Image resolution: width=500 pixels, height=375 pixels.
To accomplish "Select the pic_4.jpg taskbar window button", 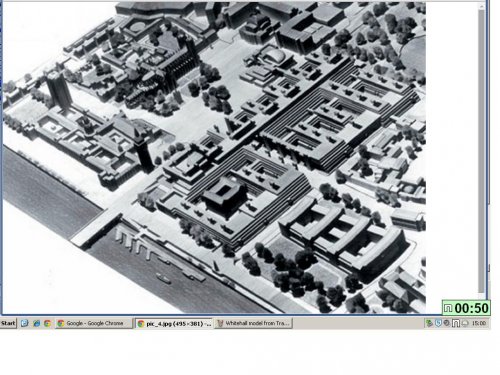I will pyautogui.click(x=174, y=323).
